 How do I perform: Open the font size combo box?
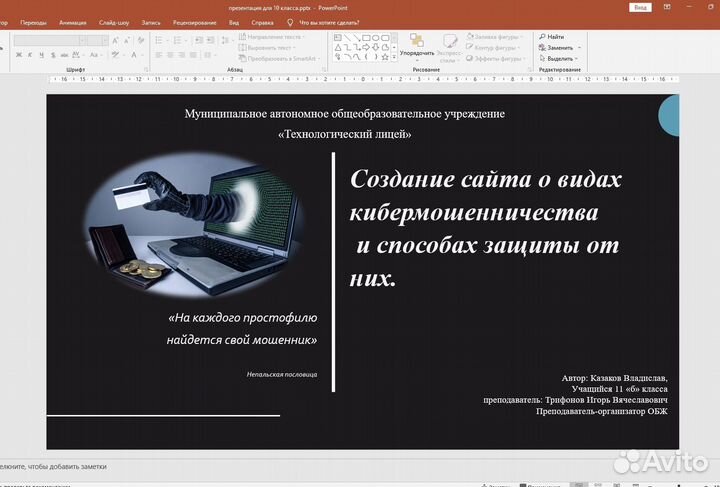(x=98, y=40)
